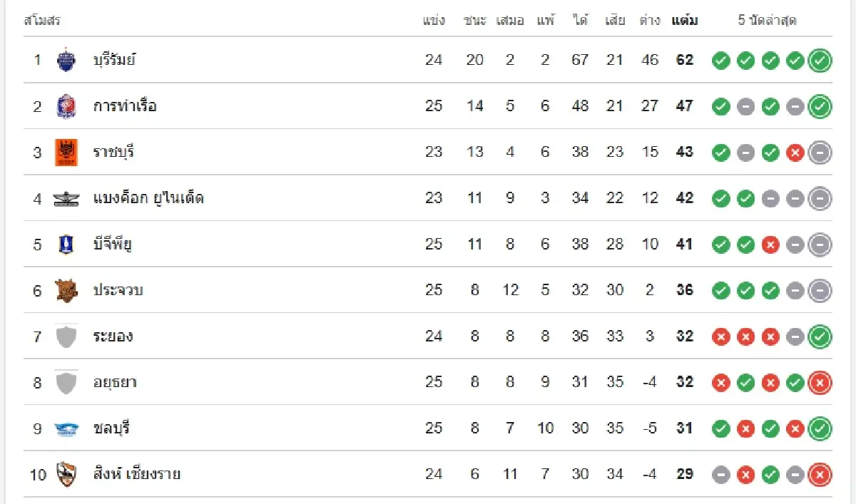Click the red loss icon in Ratchaburi's row
Screen dimensions: 856x504
795,153
